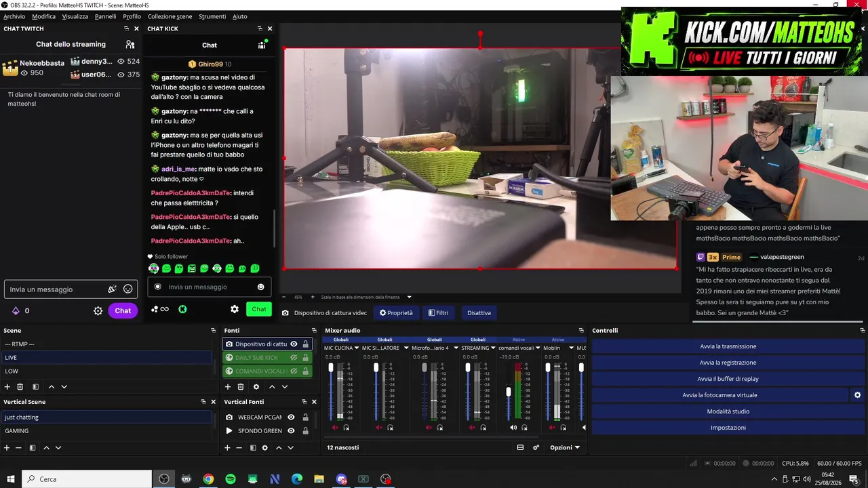Screen dimensions: 868x488
Task: Pop out the Mixer audio dock
Action: [581, 331]
